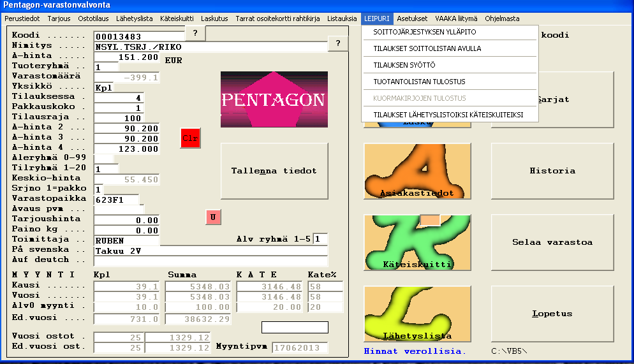The image size is (634, 364).
Task: Click the Tarjoushinta input field
Action: [x=126, y=220]
